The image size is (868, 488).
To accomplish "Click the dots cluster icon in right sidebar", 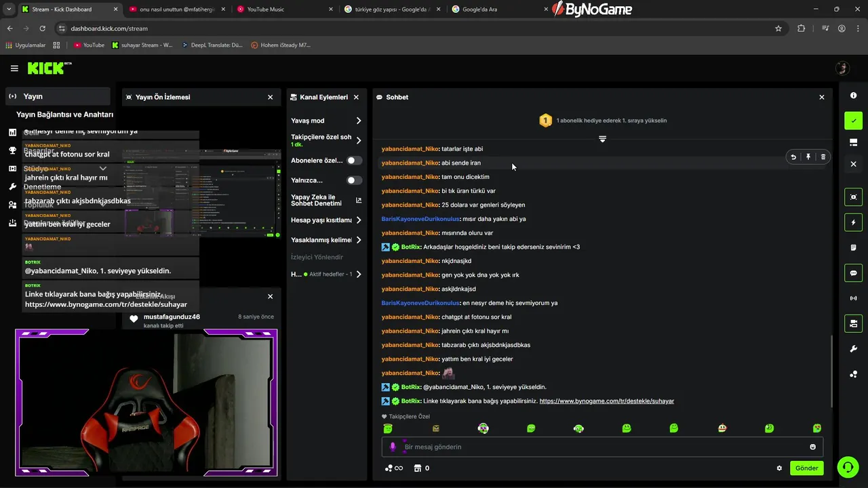I will (x=854, y=374).
